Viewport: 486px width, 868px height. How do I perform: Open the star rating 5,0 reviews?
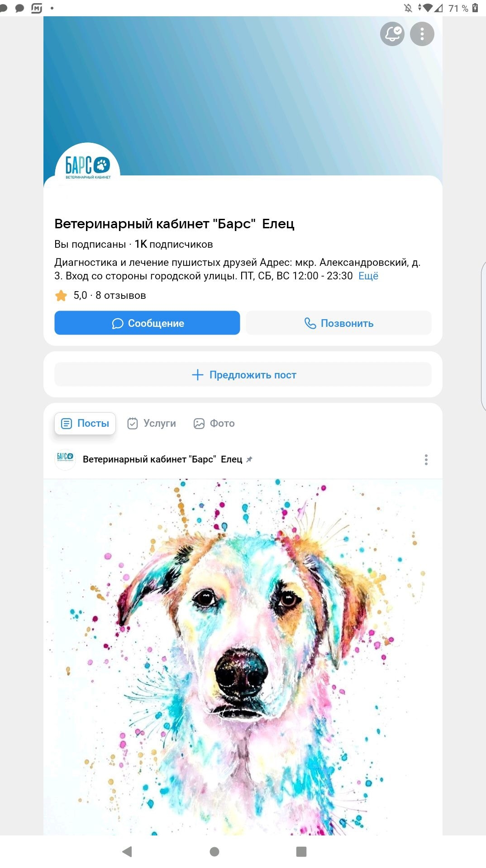tap(100, 295)
